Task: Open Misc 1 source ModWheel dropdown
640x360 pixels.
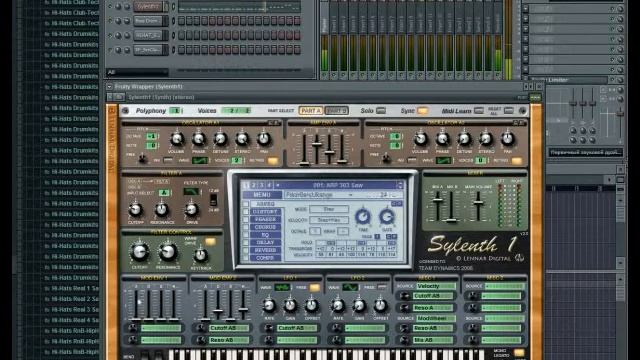Action: pyautogui.click(x=436, y=318)
